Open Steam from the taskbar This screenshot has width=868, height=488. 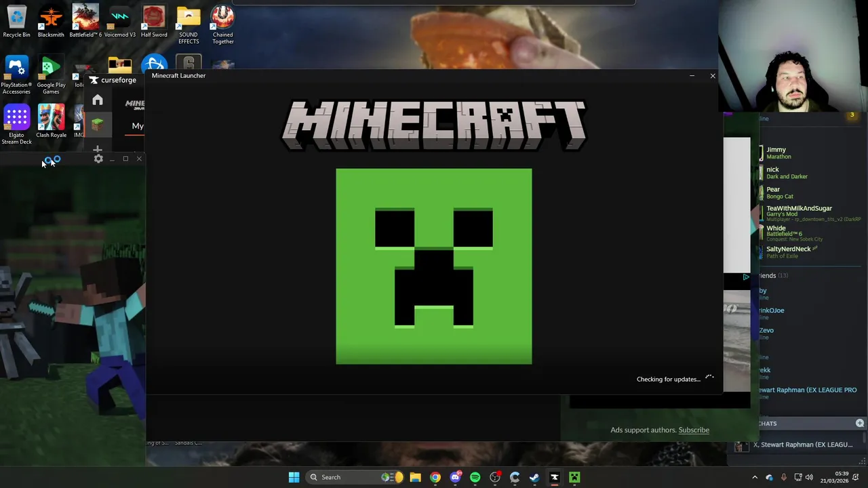534,477
